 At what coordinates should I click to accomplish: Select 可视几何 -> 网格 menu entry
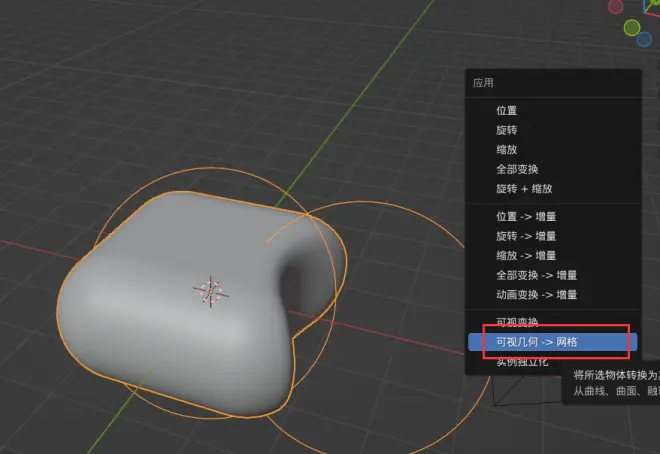point(553,342)
